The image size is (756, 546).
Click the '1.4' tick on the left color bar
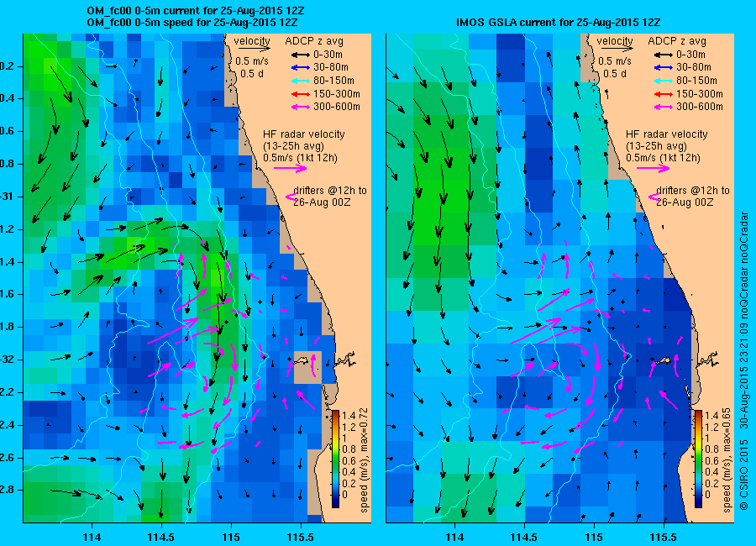349,415
